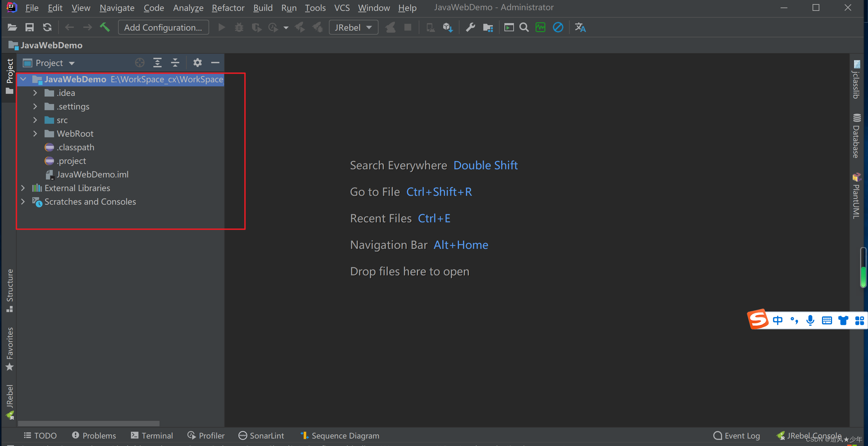
Task: Hide the Project panel with minus icon
Action: coord(215,63)
